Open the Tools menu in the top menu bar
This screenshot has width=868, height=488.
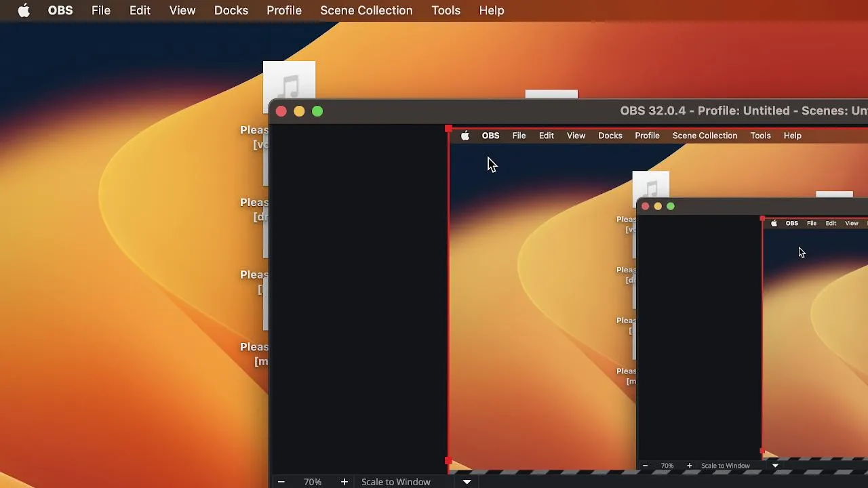pos(446,11)
